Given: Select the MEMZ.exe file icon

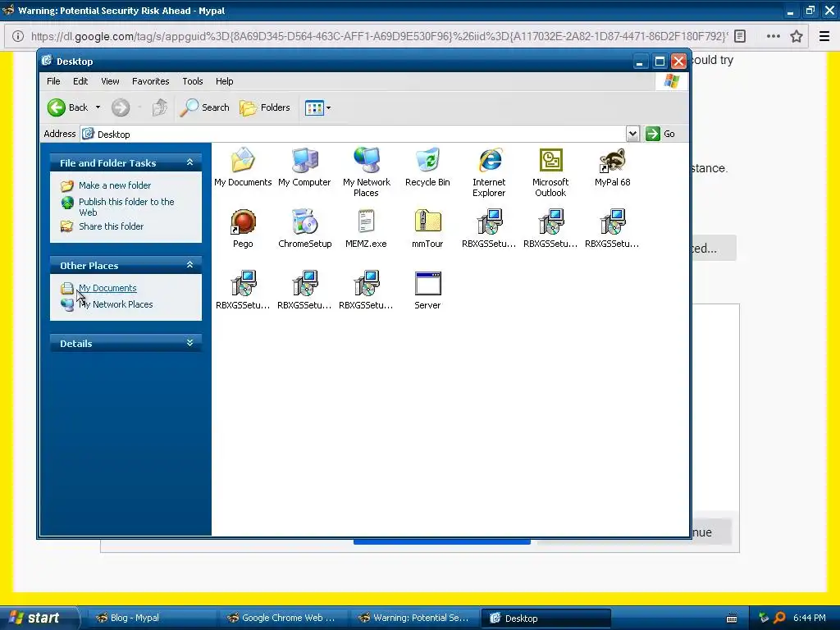Looking at the screenshot, I should (x=366, y=229).
